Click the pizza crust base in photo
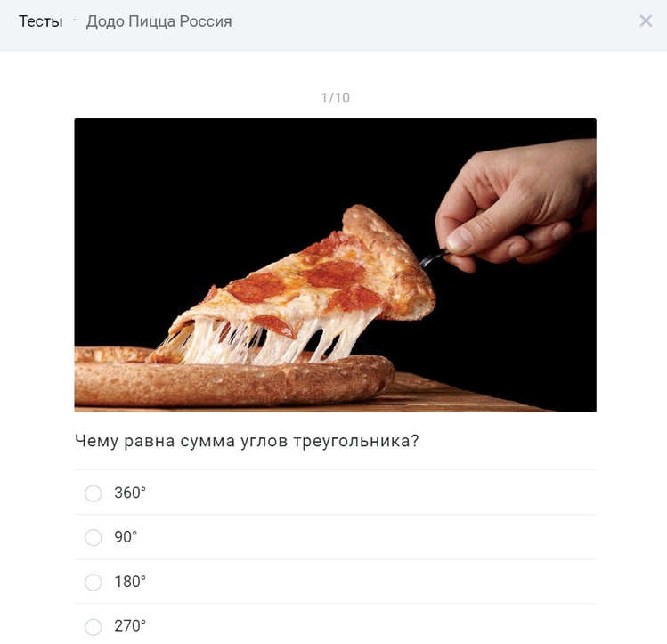667x644 pixels. [234, 379]
